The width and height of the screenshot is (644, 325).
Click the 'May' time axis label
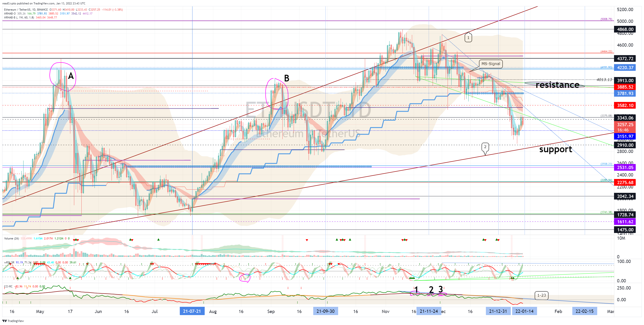(x=40, y=311)
